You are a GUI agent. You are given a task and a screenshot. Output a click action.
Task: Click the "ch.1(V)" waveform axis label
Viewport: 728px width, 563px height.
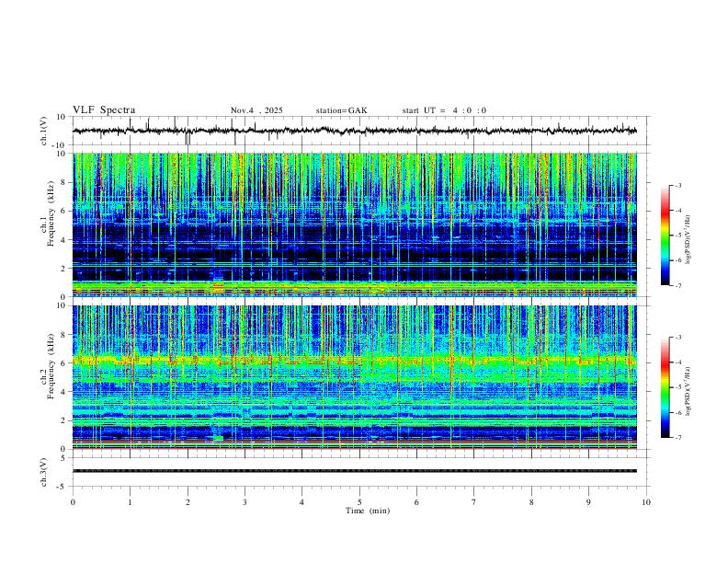click(x=44, y=131)
